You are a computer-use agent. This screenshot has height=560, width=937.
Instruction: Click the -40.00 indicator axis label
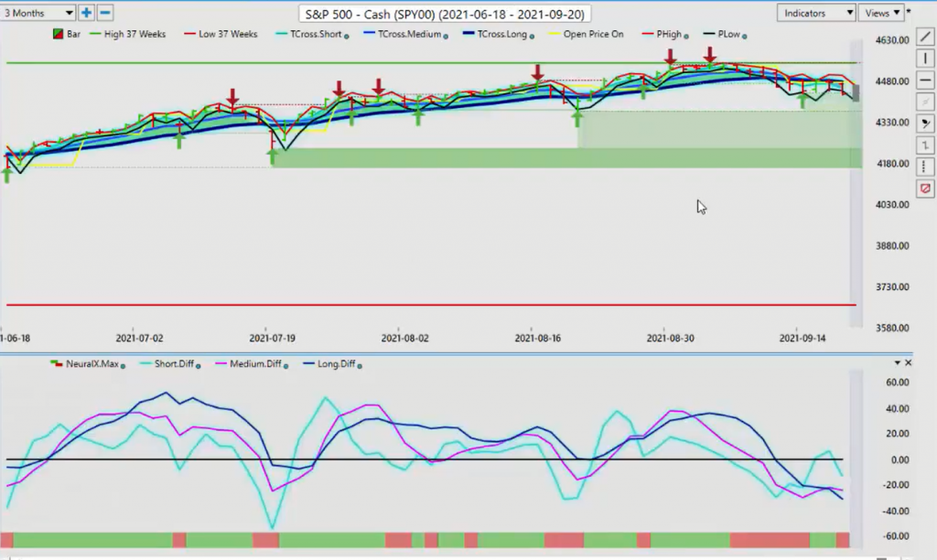[x=897, y=511]
